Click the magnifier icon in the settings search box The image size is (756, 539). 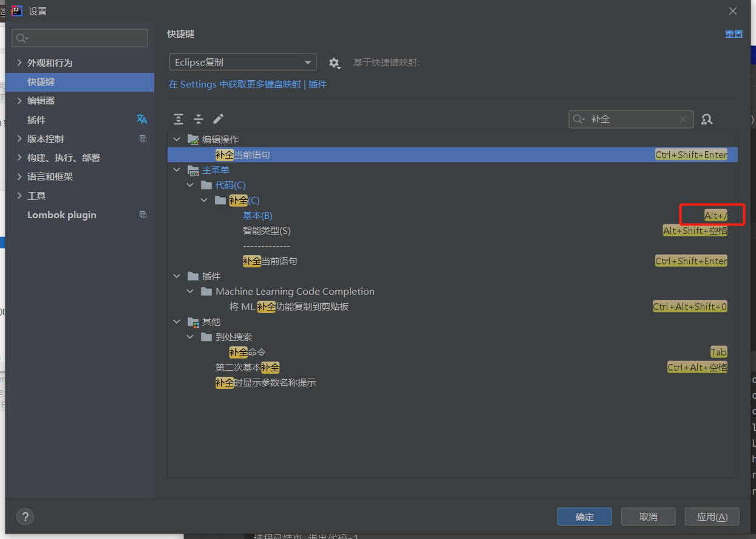21,38
